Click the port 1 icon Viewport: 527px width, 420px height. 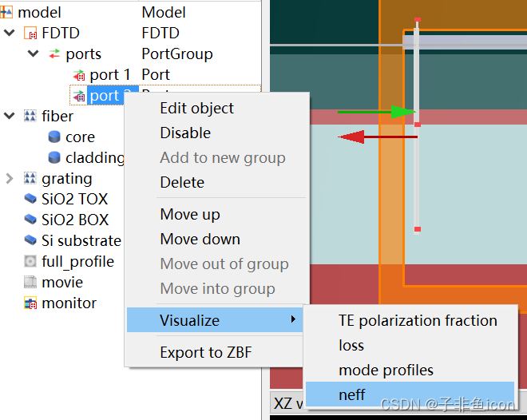[79, 75]
